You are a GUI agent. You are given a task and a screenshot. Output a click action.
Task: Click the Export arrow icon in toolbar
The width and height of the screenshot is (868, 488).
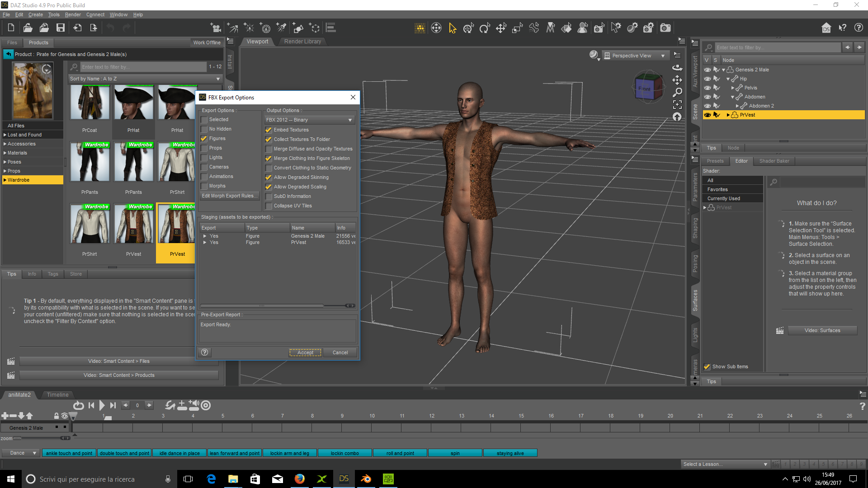pos(94,28)
